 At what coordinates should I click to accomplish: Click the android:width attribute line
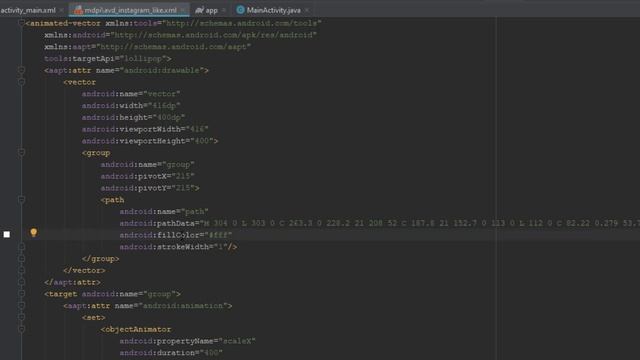coord(131,106)
